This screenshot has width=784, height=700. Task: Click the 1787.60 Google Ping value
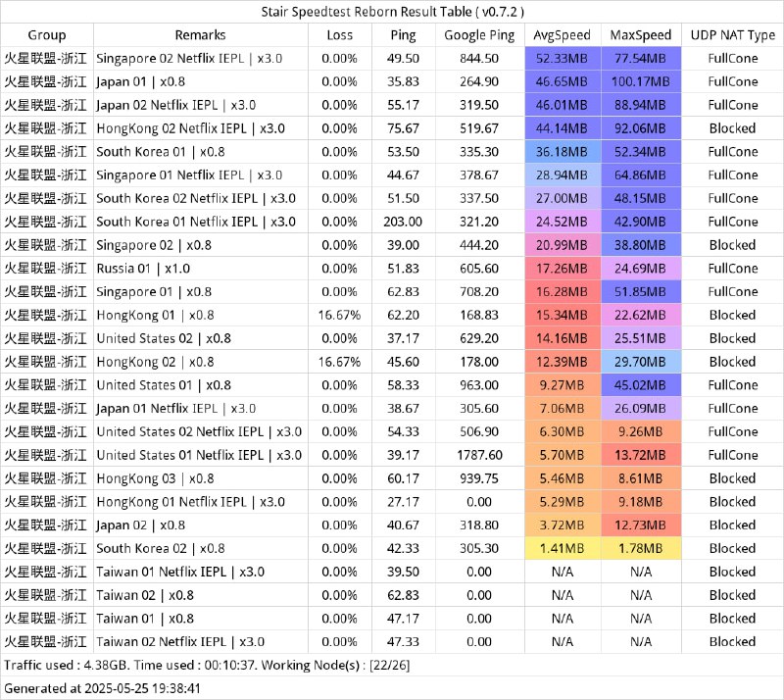(x=479, y=455)
